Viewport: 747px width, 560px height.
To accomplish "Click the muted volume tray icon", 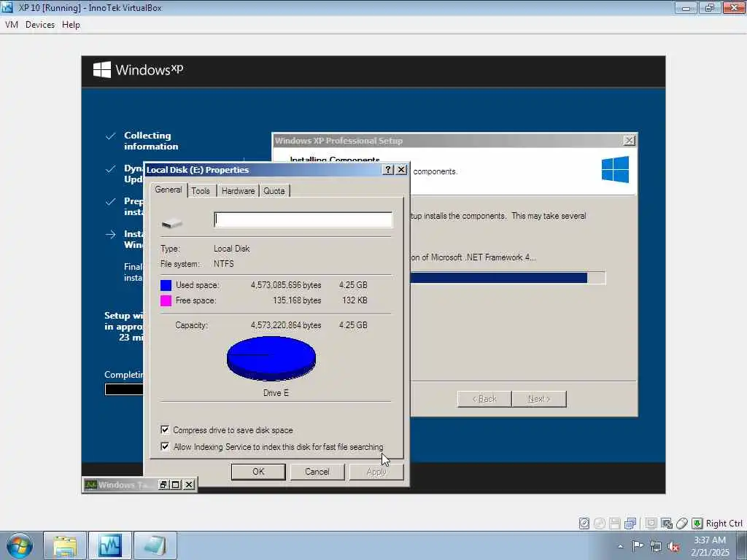I will pyautogui.click(x=673, y=546).
